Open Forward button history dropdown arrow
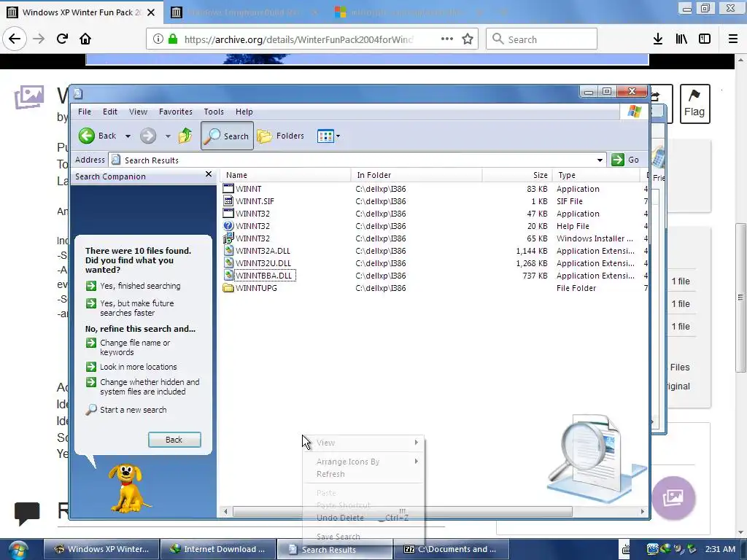747x560 pixels. click(168, 136)
